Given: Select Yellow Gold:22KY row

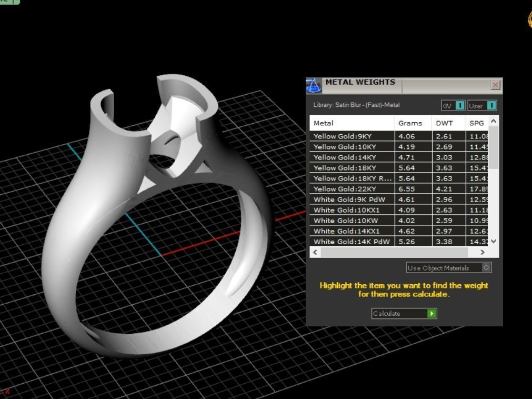Looking at the screenshot, I should (x=399, y=188).
